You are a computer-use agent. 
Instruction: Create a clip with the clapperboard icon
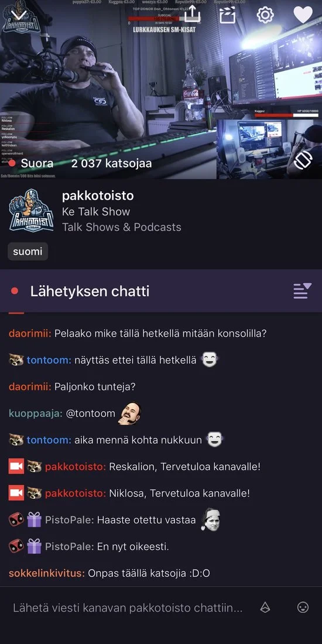[228, 15]
